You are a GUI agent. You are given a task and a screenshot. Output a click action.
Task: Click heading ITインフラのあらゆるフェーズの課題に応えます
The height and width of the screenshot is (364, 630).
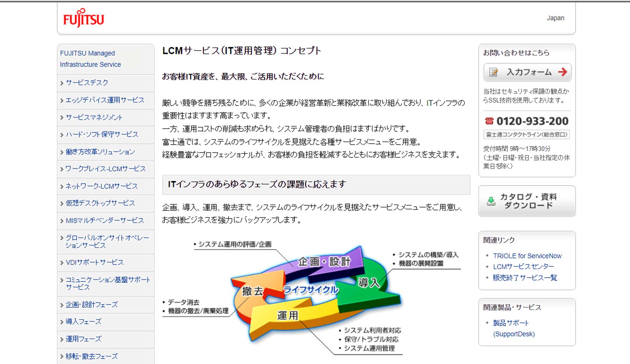[257, 184]
